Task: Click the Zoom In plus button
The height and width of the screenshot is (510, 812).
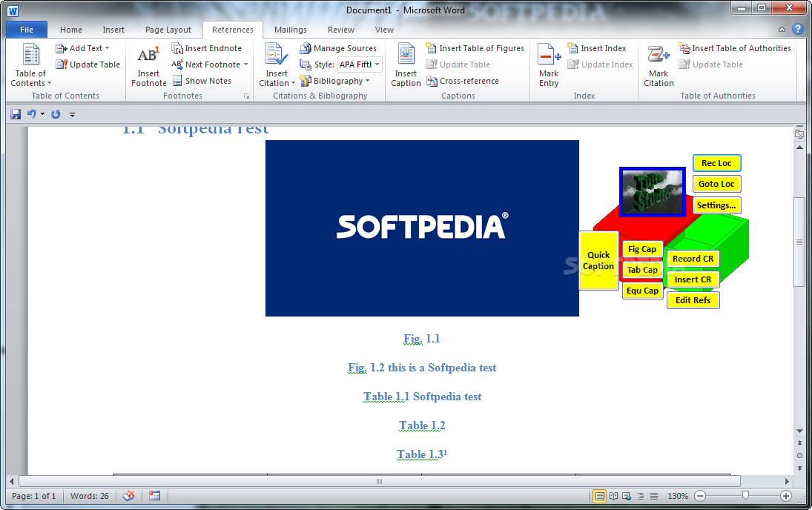Action: point(786,496)
